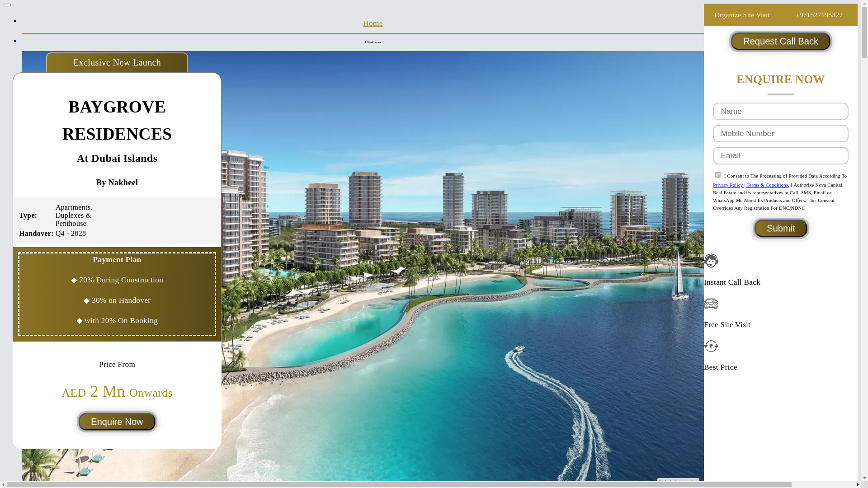Click the horizontal scrollbar thumb

(x=399, y=484)
